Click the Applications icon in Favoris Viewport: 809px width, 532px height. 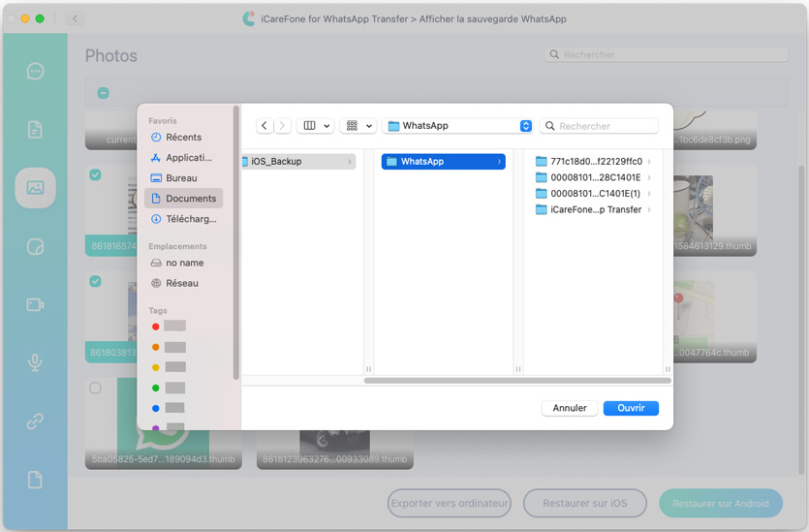click(x=156, y=158)
